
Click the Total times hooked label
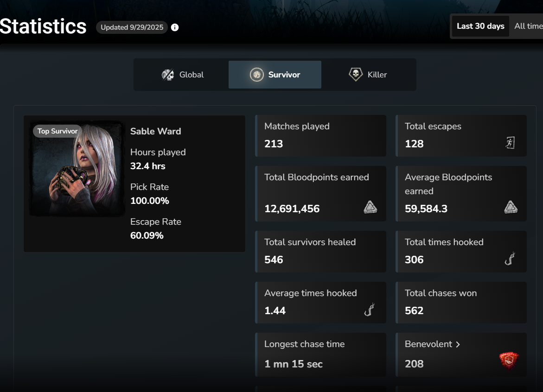point(444,242)
